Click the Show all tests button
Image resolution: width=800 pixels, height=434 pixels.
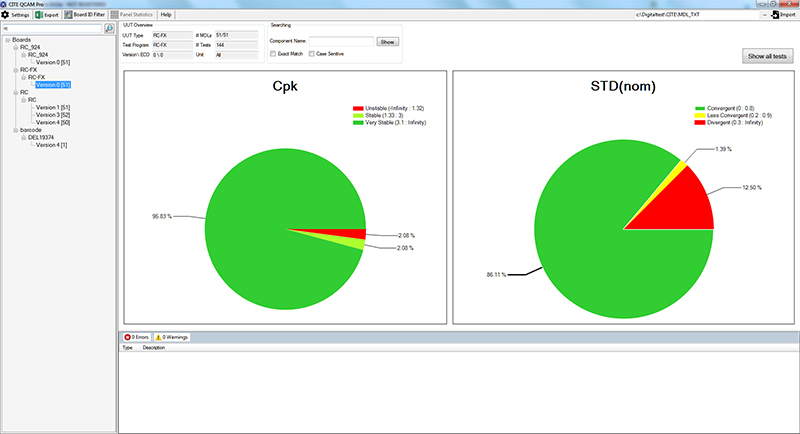pos(768,56)
